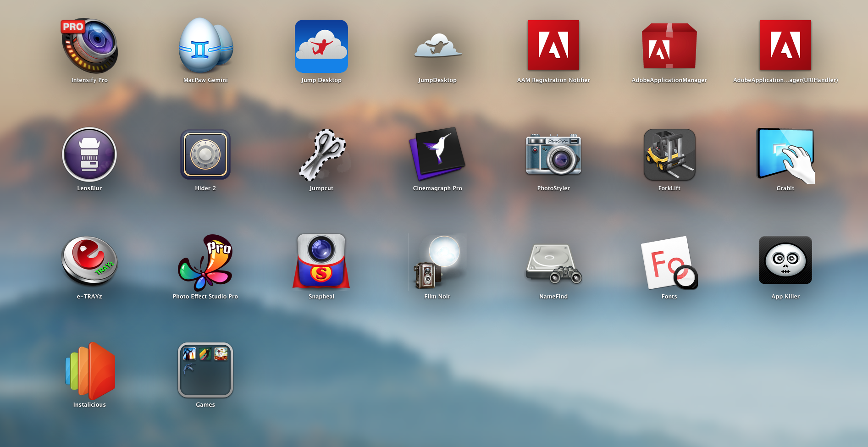
Task: Open Cinemagraph Pro hummingbird icon
Action: (437, 154)
